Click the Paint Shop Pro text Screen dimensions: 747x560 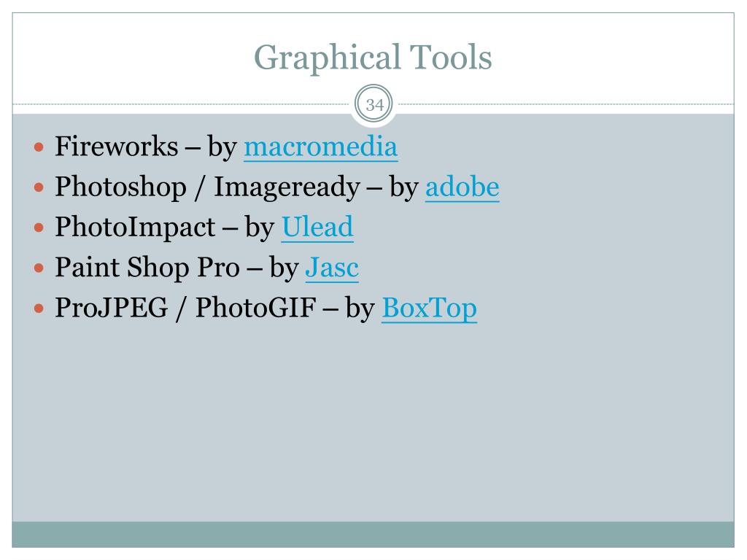[x=147, y=268]
